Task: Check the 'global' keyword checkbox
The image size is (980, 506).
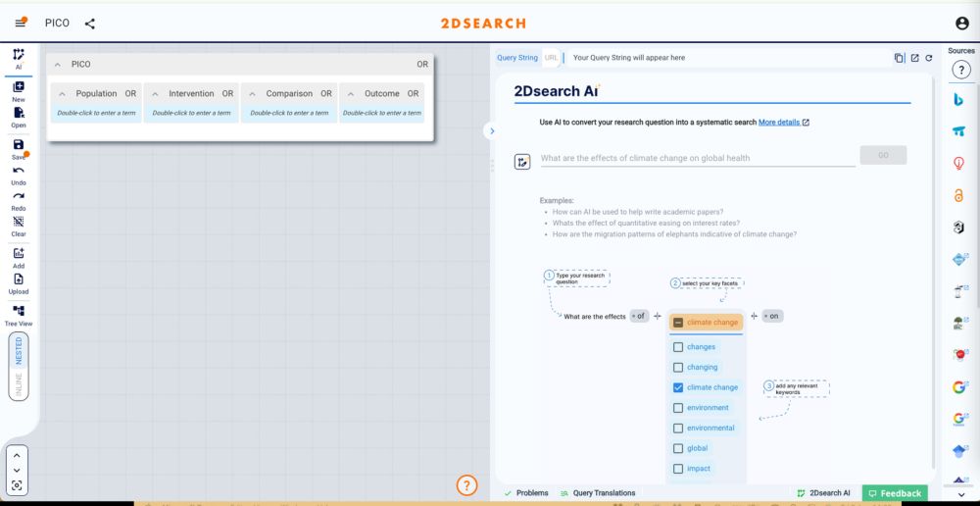Action: [x=677, y=448]
